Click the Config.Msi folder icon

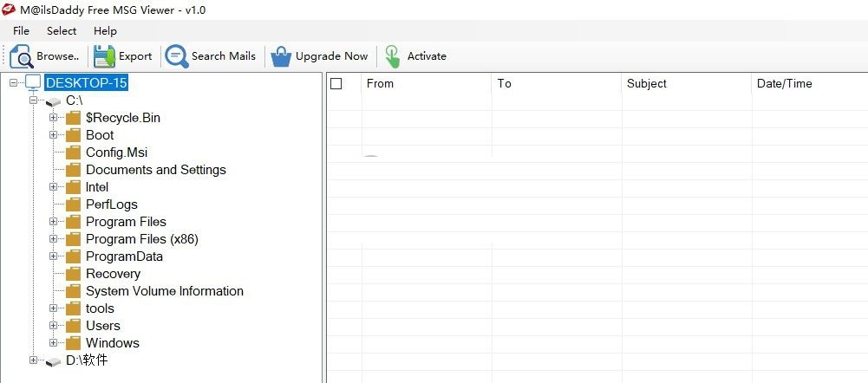pyautogui.click(x=73, y=153)
